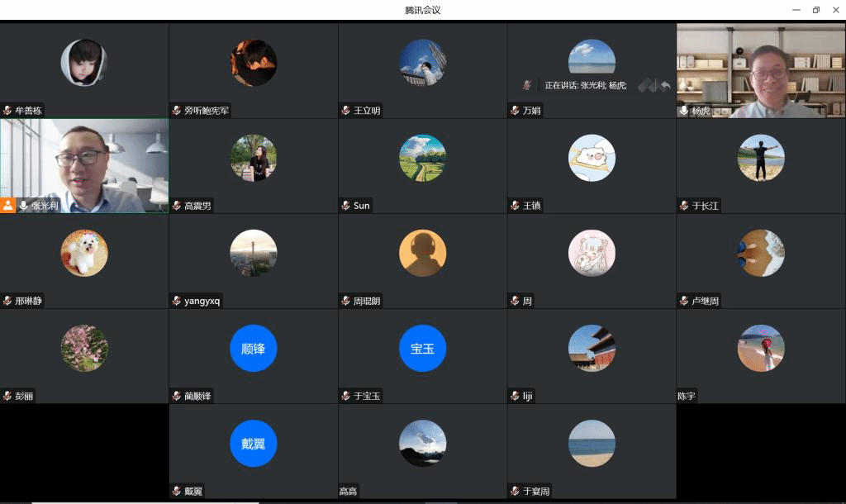The height and width of the screenshot is (504, 846).
Task: Click the muted mic icon next to 周珉朗
Action: (x=346, y=301)
